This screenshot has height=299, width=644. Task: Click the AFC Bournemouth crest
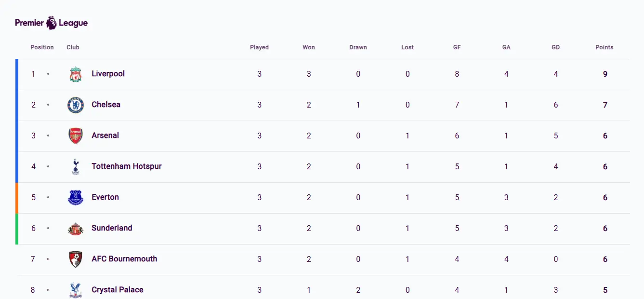pyautogui.click(x=75, y=259)
